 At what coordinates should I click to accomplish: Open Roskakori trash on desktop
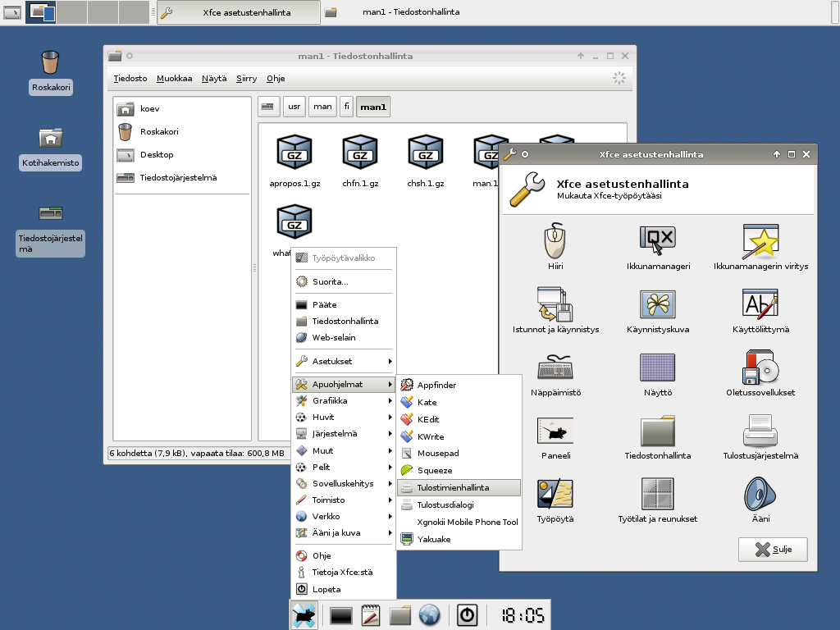(50, 71)
